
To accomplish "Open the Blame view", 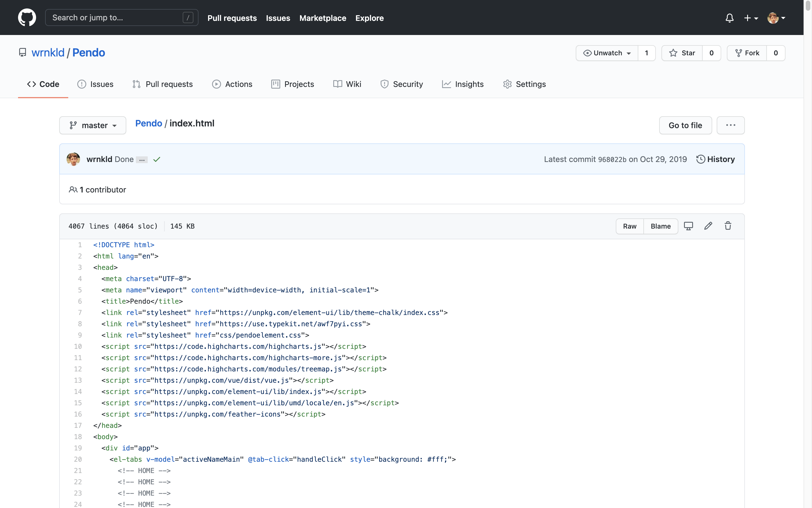I will pyautogui.click(x=661, y=226).
